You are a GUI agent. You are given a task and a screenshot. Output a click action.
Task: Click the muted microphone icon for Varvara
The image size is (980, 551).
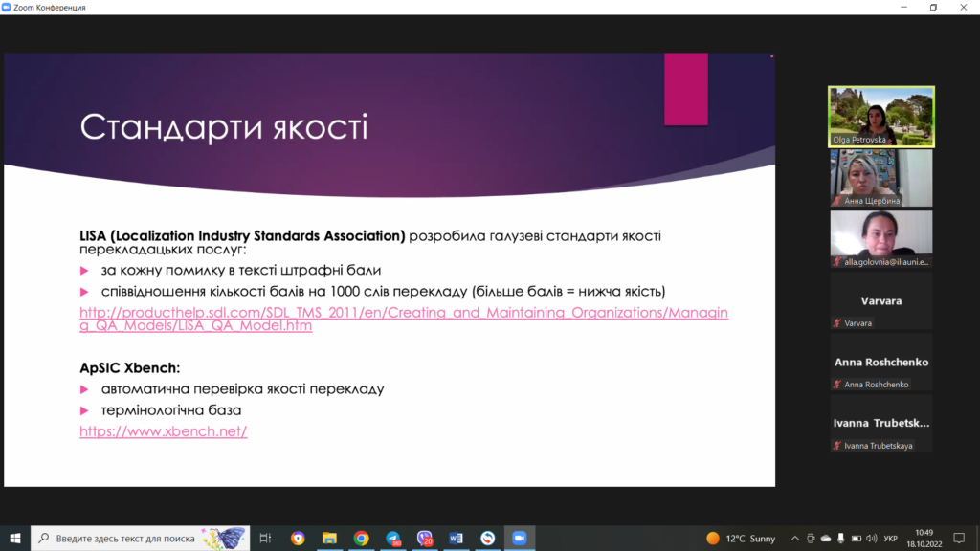(x=836, y=323)
